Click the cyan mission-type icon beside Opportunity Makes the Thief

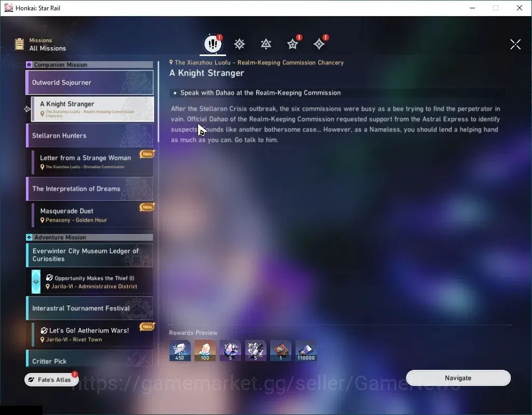pyautogui.click(x=36, y=282)
